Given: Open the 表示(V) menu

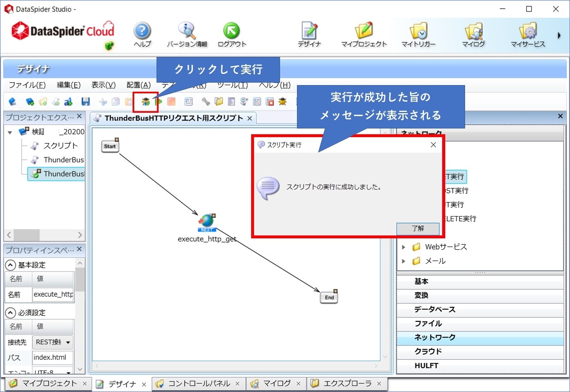Looking at the screenshot, I should pos(103,85).
